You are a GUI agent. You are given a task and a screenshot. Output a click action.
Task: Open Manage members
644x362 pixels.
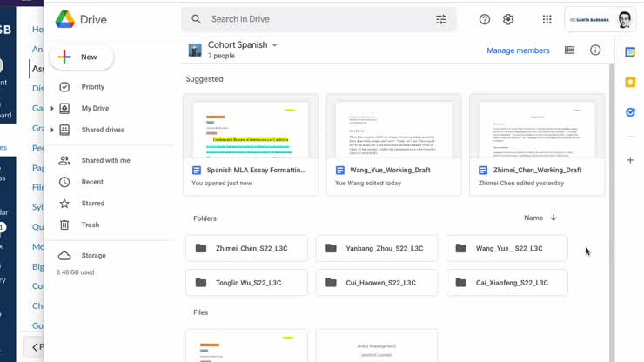[518, 50]
